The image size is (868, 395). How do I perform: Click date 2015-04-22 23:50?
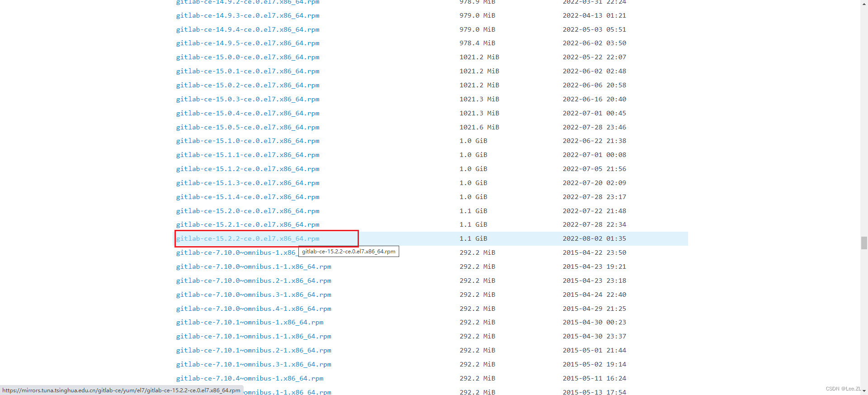coord(594,252)
